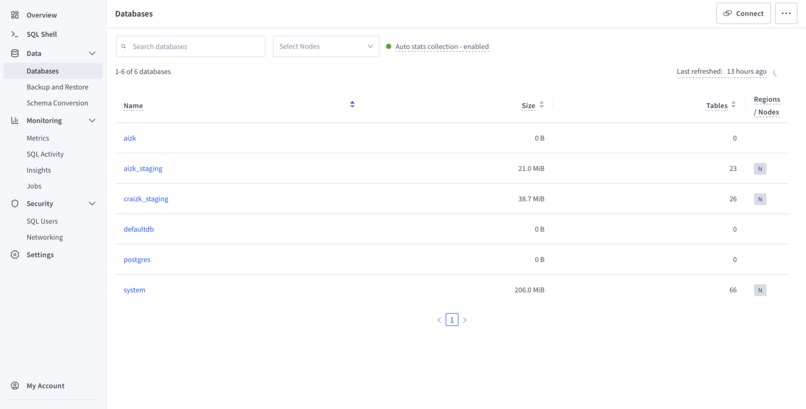Open SQL Shell in the sidebar

pyautogui.click(x=42, y=34)
